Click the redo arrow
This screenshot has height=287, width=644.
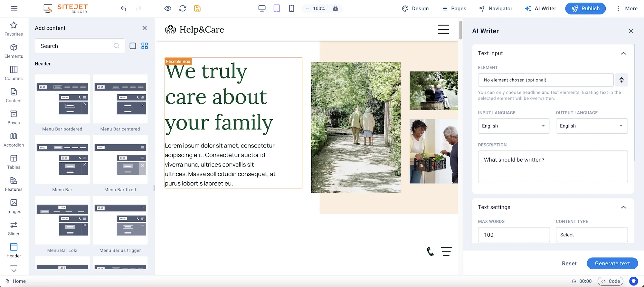coord(138,8)
